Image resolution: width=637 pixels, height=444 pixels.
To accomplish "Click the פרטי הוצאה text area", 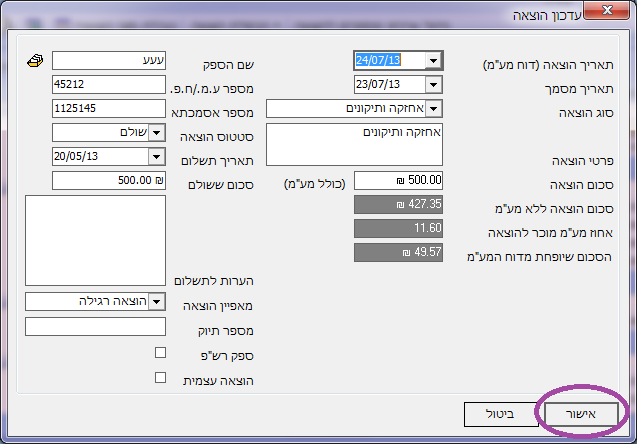I will pos(354,145).
